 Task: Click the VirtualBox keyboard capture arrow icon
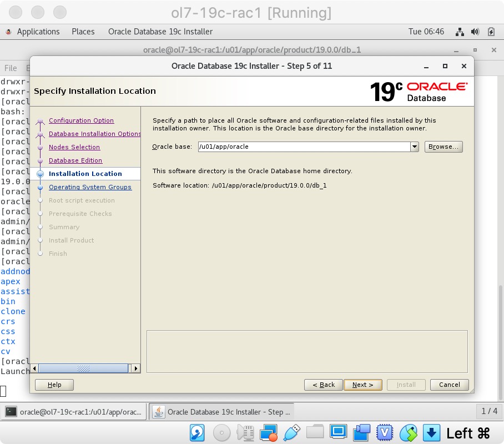(x=431, y=433)
